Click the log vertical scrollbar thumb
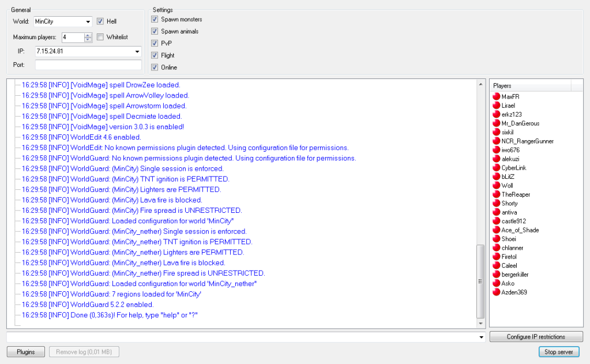Screen dimensions: 590x364 480,281
